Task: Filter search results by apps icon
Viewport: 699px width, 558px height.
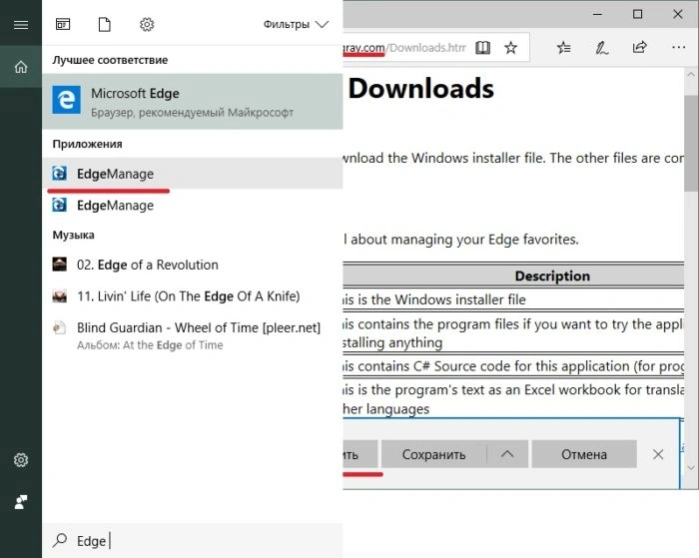Action: 63,24
